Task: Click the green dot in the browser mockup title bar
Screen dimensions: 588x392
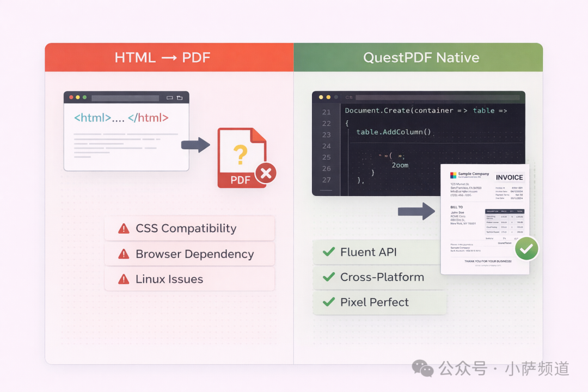Action: [x=85, y=97]
